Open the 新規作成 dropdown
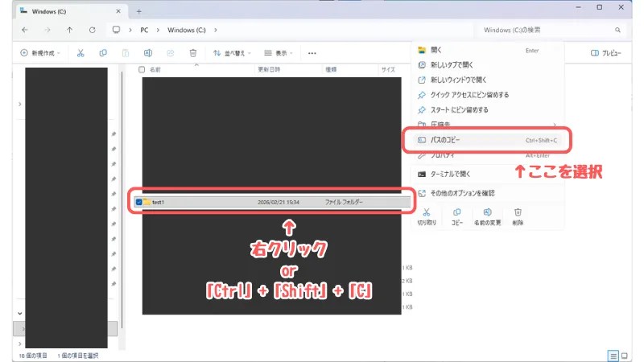Viewport: 644px width, 362px height. (x=39, y=53)
